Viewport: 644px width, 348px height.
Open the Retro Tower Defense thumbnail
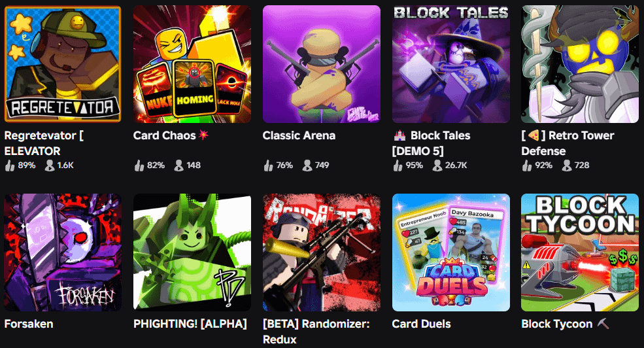coord(580,64)
